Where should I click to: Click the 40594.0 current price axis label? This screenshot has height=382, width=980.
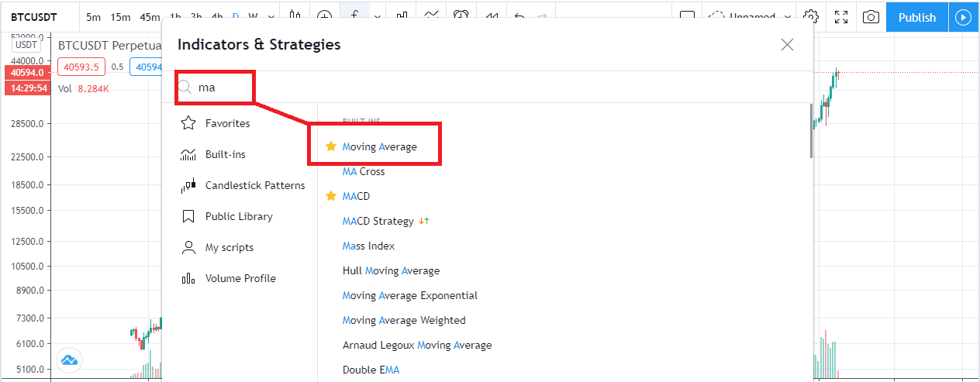[x=26, y=73]
